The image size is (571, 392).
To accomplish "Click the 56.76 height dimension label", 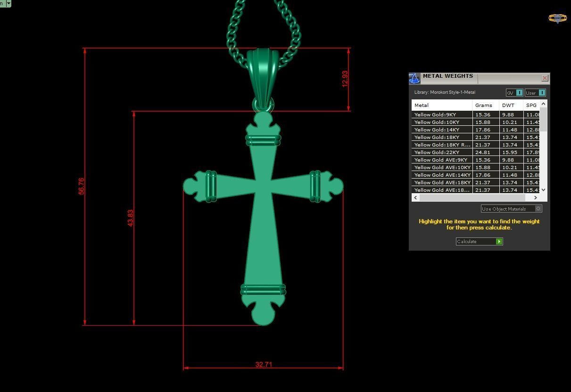I will (81, 186).
